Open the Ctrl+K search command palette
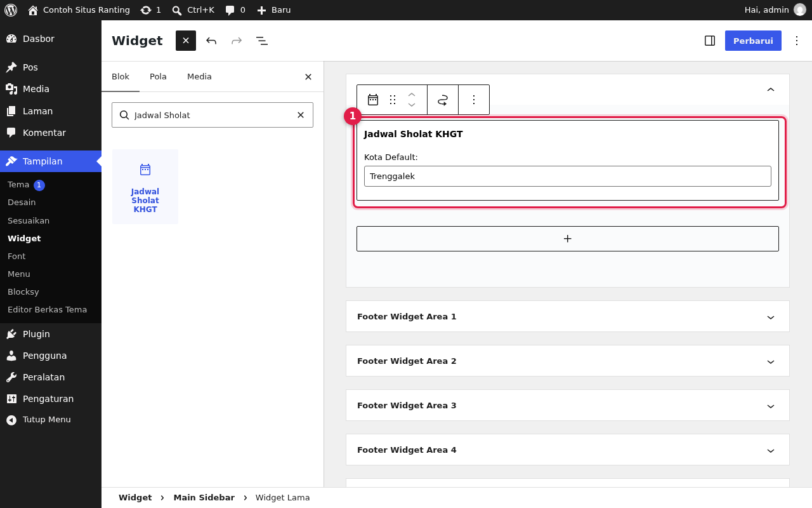 point(193,10)
